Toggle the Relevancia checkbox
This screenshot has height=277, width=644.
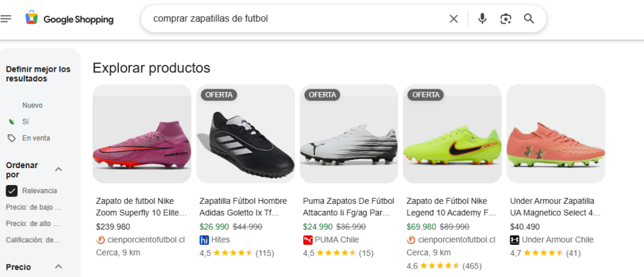click(11, 191)
